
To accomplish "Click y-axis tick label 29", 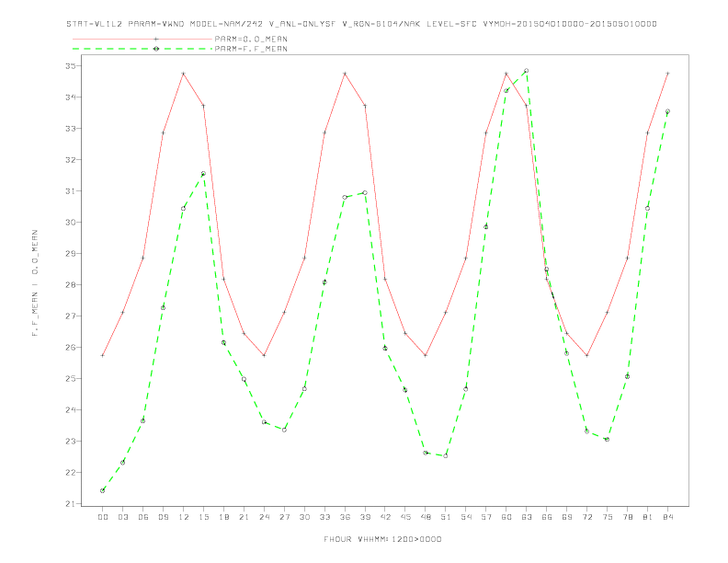I will point(71,254).
